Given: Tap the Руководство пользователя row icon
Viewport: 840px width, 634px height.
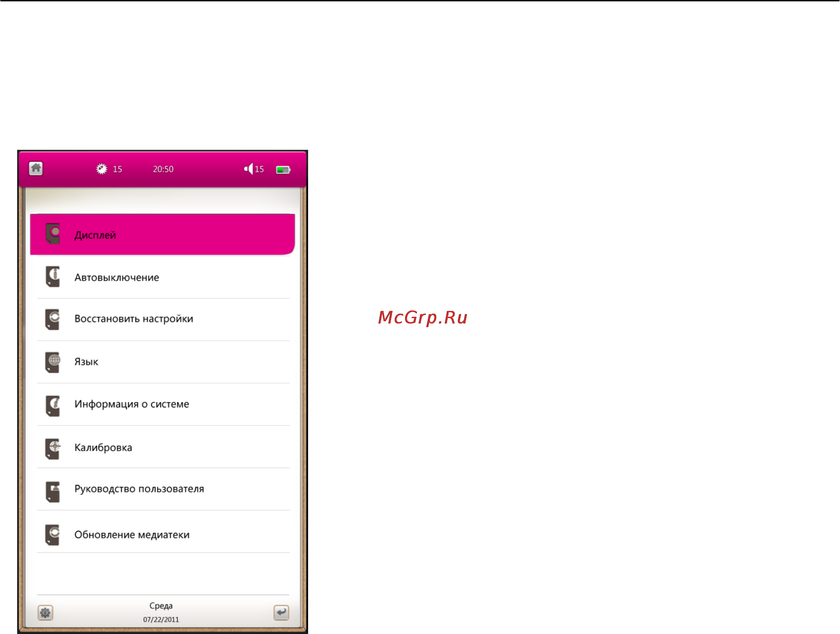Looking at the screenshot, I should tap(53, 491).
